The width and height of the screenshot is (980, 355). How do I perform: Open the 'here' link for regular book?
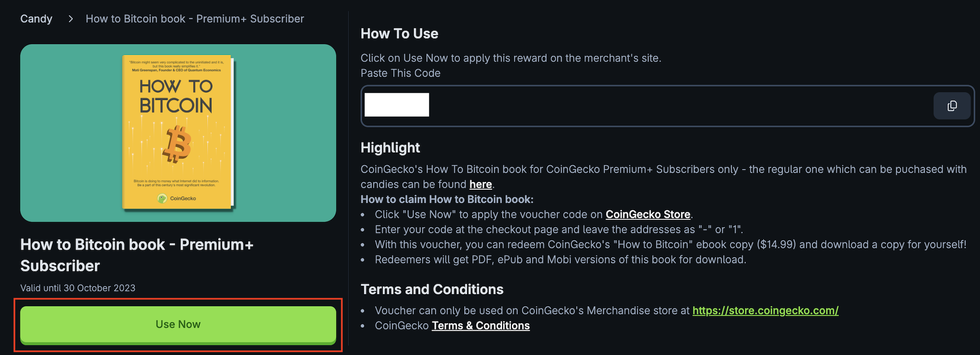point(480,184)
